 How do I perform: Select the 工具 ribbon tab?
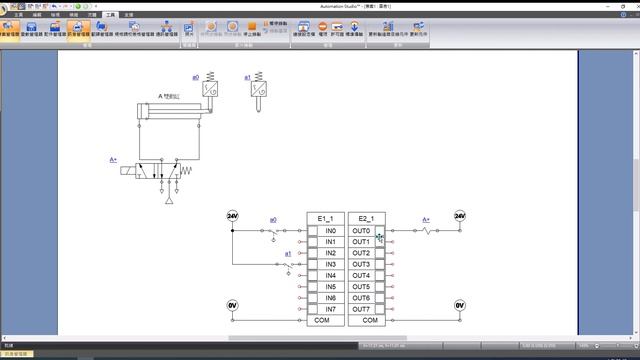pos(111,15)
